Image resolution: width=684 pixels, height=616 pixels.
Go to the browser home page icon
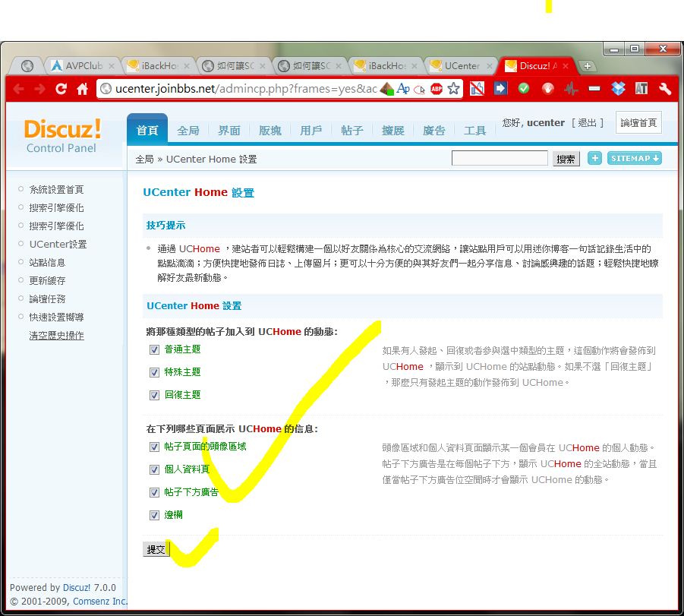tap(83, 89)
